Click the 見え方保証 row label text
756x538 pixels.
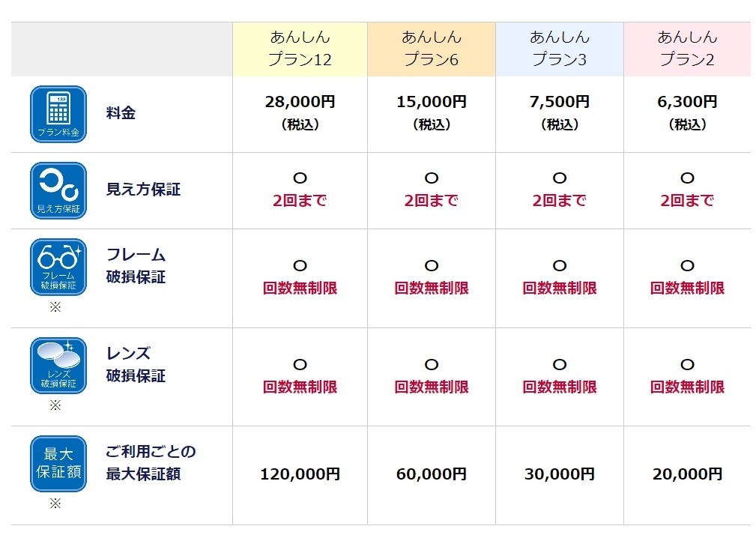tap(143, 190)
